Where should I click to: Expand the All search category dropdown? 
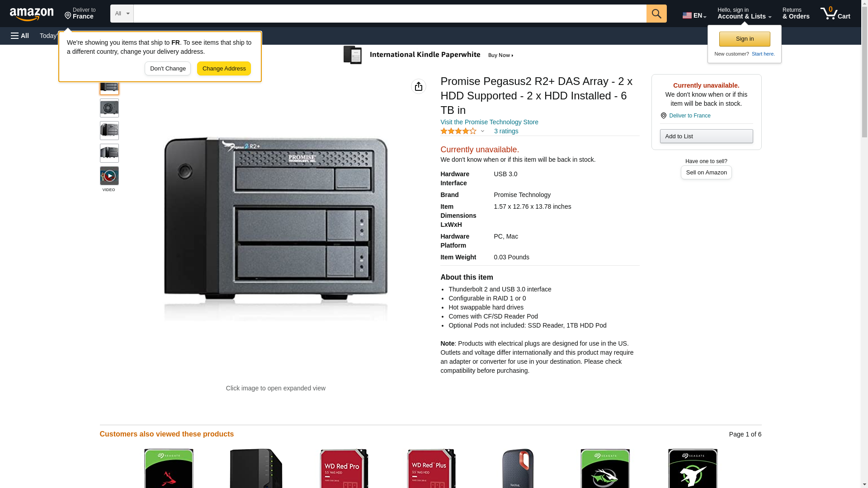122,14
